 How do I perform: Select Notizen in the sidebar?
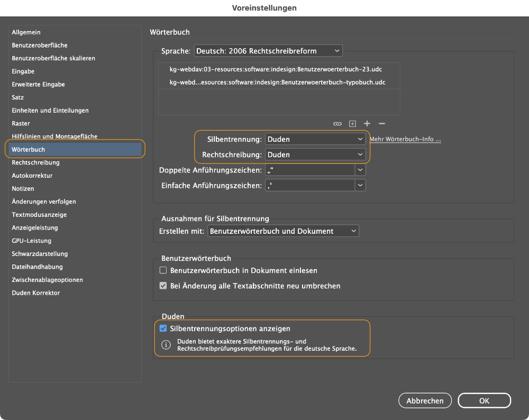[75, 189]
